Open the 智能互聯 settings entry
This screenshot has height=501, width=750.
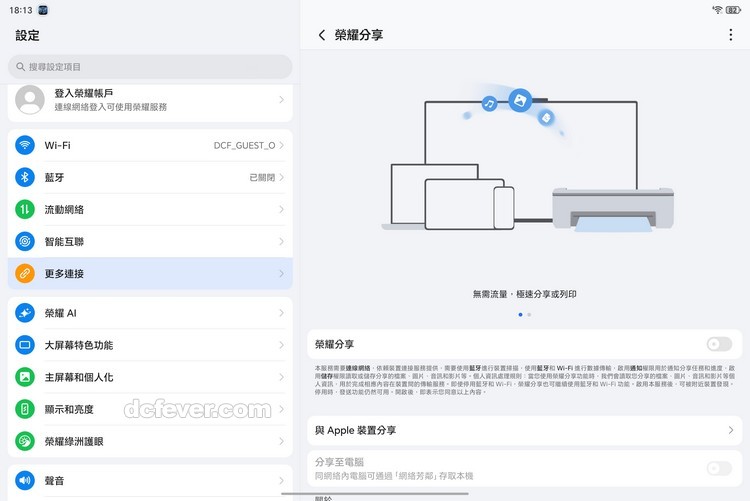tap(150, 241)
